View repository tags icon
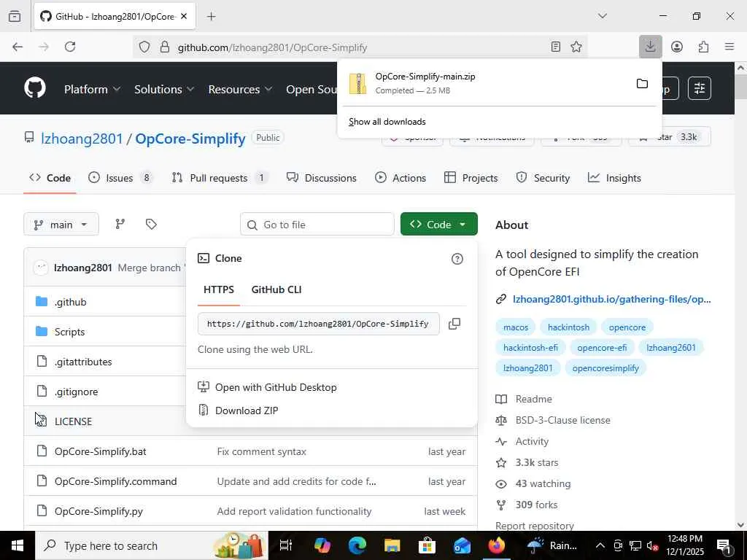The height and width of the screenshot is (560, 747). pos(151,225)
